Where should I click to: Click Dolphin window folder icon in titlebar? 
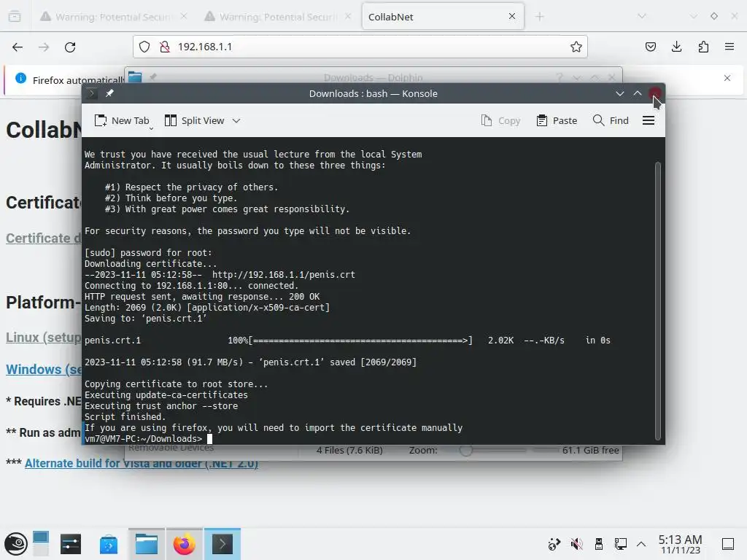135,77
